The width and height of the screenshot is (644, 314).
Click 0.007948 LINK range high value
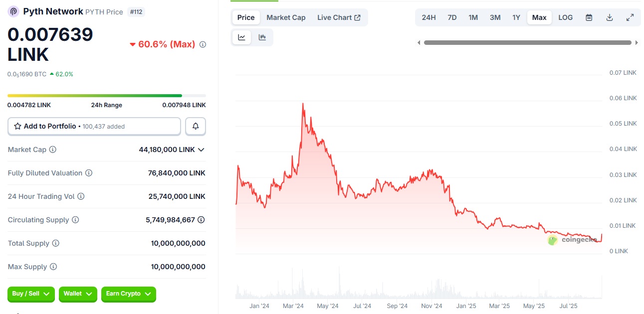(184, 105)
